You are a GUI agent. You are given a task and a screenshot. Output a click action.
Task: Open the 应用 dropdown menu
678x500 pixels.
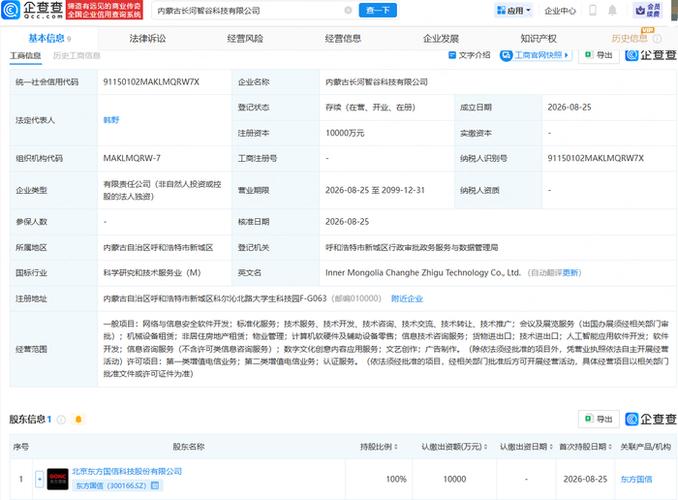(x=514, y=10)
